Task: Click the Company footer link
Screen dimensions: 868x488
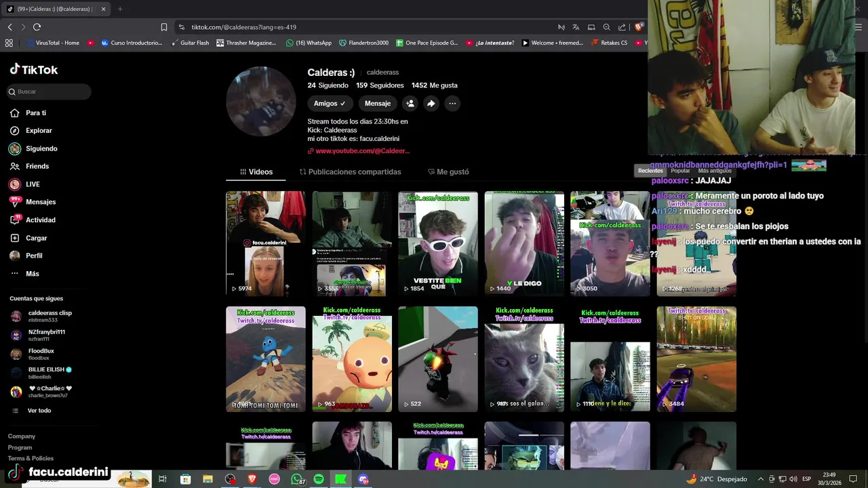Action: click(x=22, y=436)
